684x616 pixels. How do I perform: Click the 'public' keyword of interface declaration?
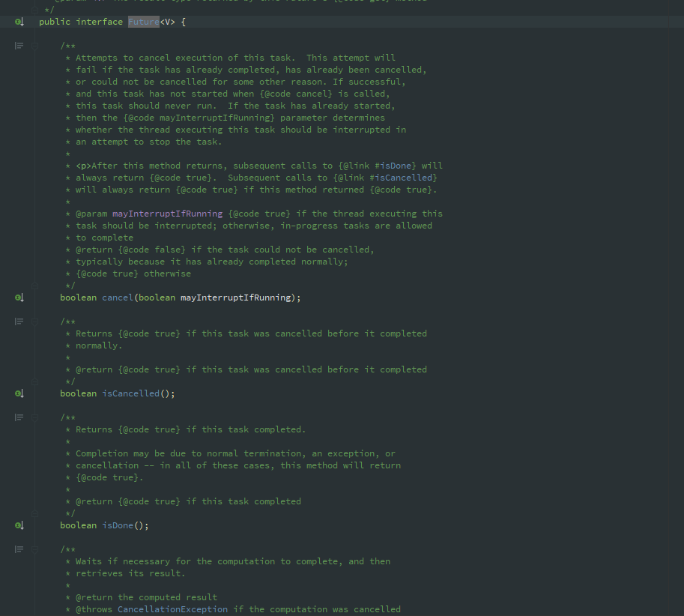55,22
